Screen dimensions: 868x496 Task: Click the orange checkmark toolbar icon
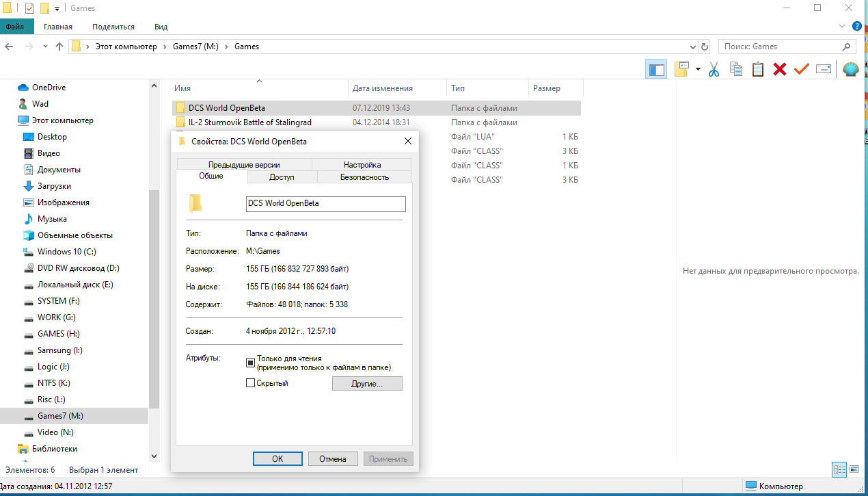pos(802,69)
